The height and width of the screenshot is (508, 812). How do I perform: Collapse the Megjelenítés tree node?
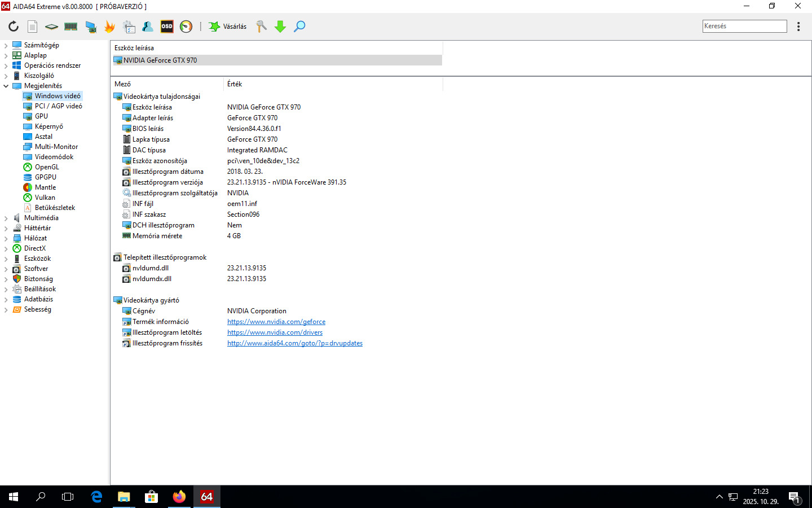coord(6,86)
